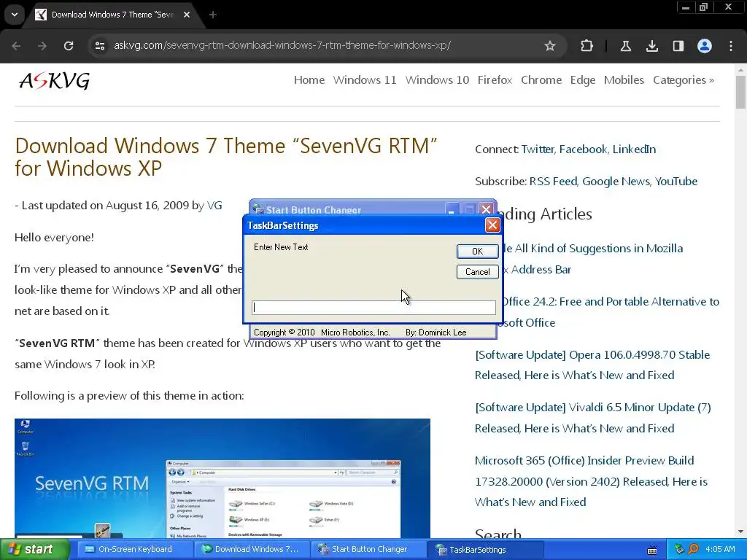The width and height of the screenshot is (747, 560).
Task: Click the magnifier tray icon
Action: click(693, 550)
